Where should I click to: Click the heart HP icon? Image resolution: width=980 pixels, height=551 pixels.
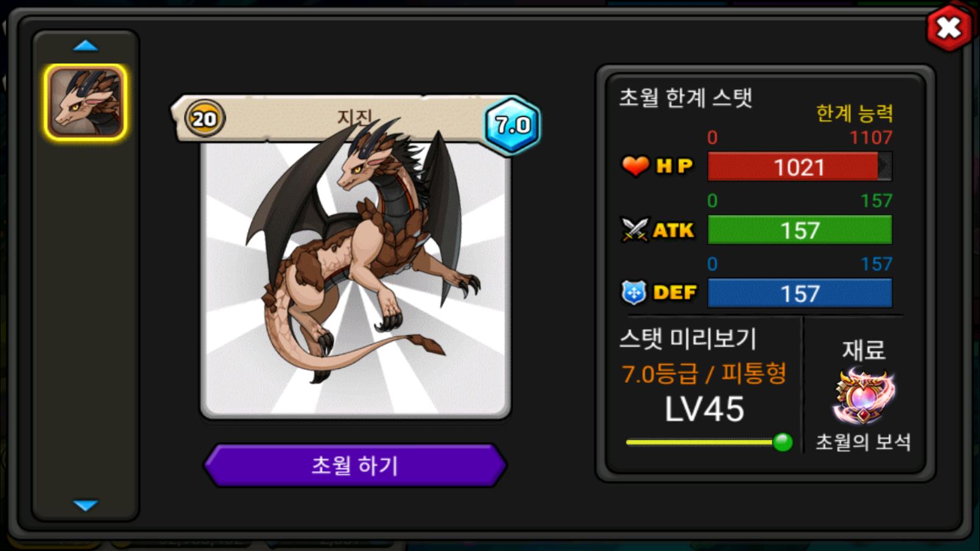(635, 165)
